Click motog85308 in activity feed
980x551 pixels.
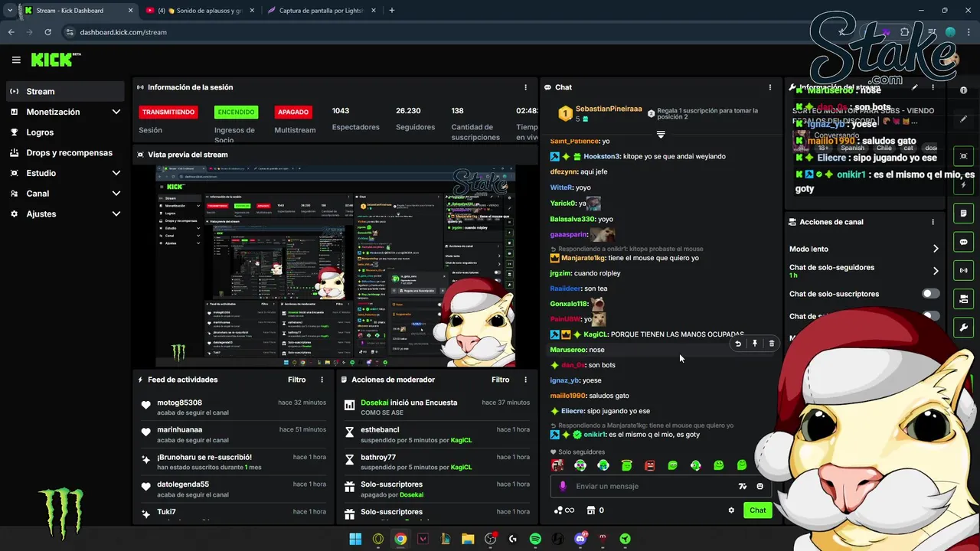180,403
